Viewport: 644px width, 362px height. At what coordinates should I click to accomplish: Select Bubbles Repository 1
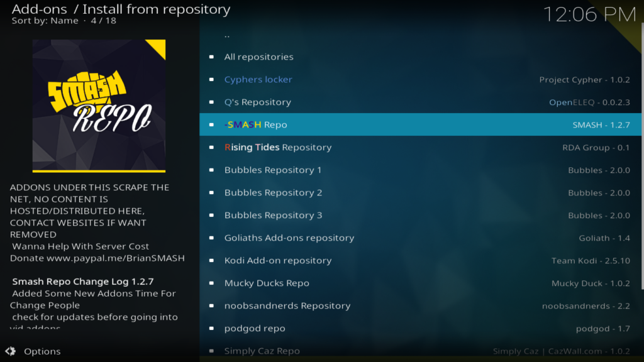(420, 170)
